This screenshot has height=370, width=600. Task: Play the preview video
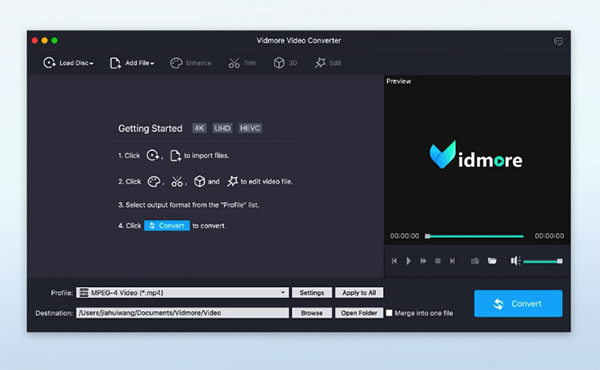point(408,261)
